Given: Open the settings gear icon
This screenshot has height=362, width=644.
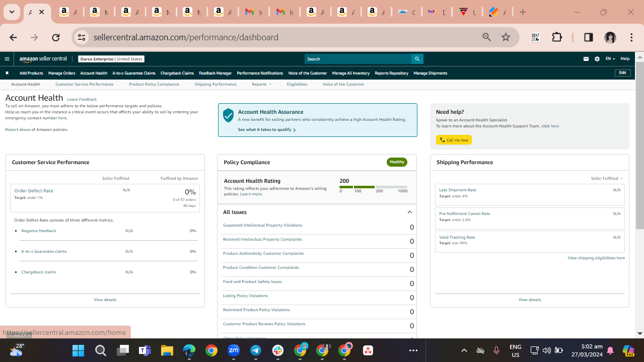Looking at the screenshot, I should [597, 59].
